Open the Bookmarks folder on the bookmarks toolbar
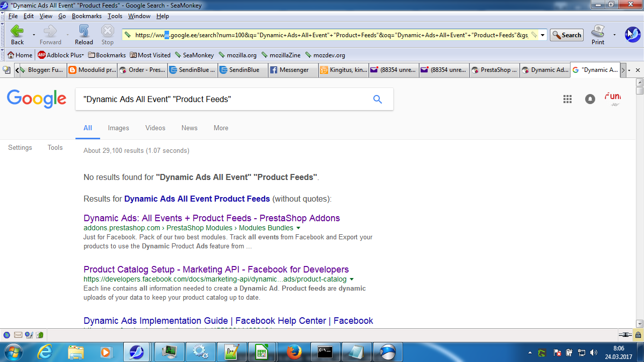The image size is (644, 362). pyautogui.click(x=107, y=55)
